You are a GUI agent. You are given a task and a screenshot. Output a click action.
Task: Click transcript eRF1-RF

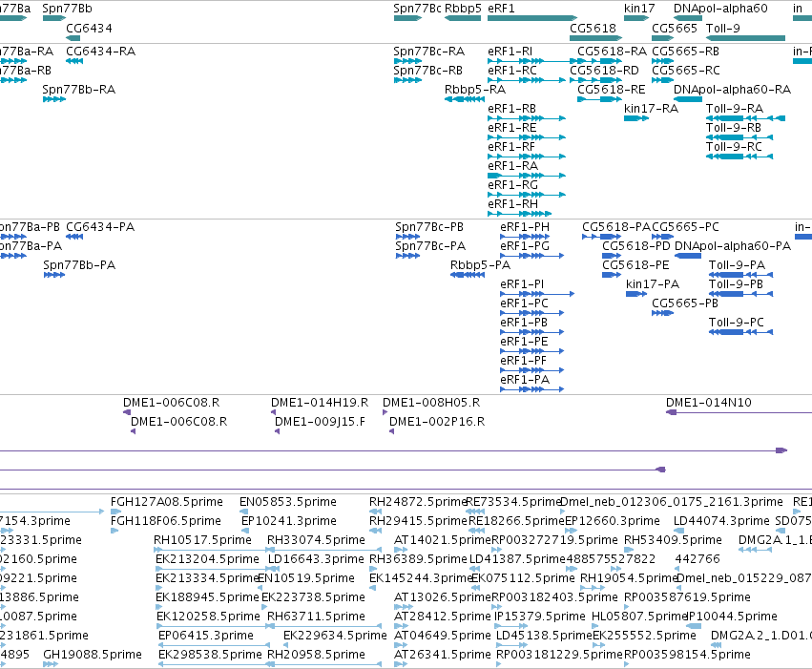click(x=511, y=147)
